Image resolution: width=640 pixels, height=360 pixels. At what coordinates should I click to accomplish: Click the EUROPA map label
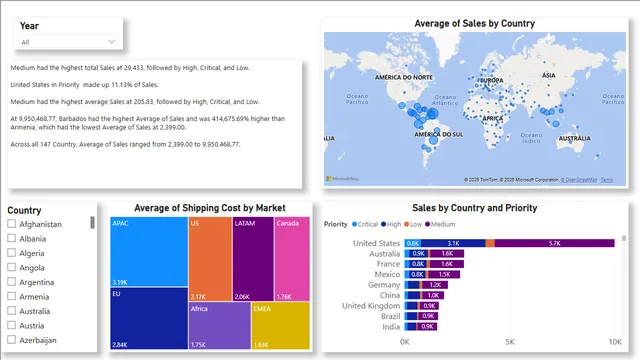click(491, 80)
